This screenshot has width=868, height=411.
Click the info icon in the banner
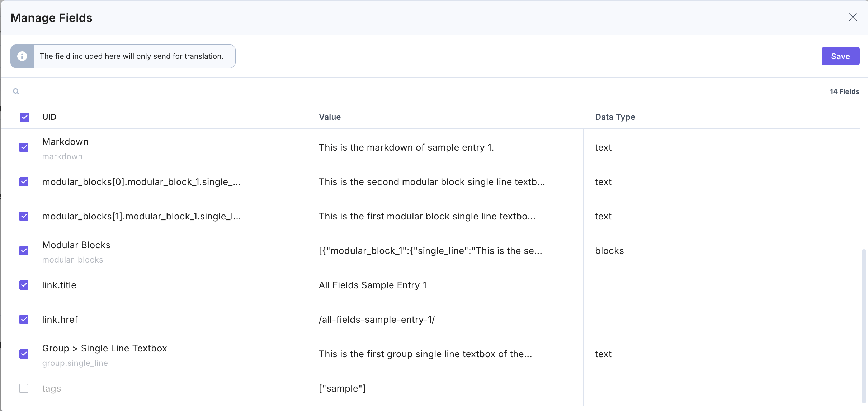pyautogui.click(x=22, y=56)
